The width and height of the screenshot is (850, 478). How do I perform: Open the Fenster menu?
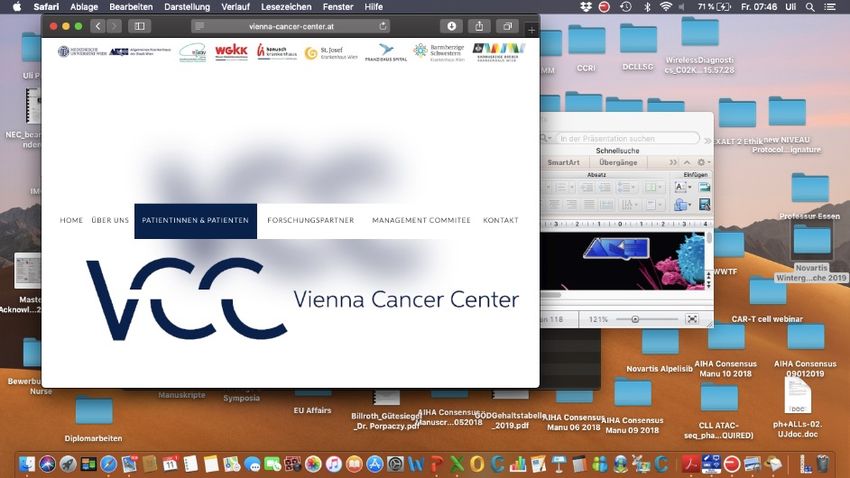(338, 7)
